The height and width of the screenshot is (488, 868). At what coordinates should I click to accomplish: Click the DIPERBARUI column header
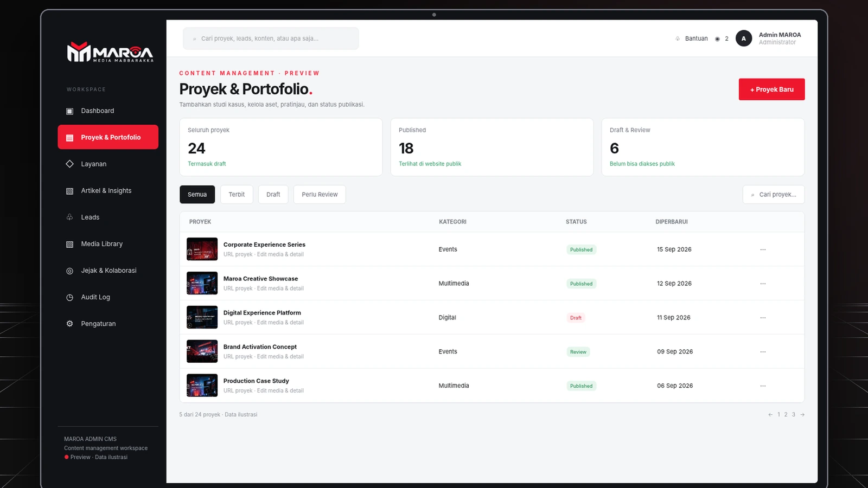672,222
